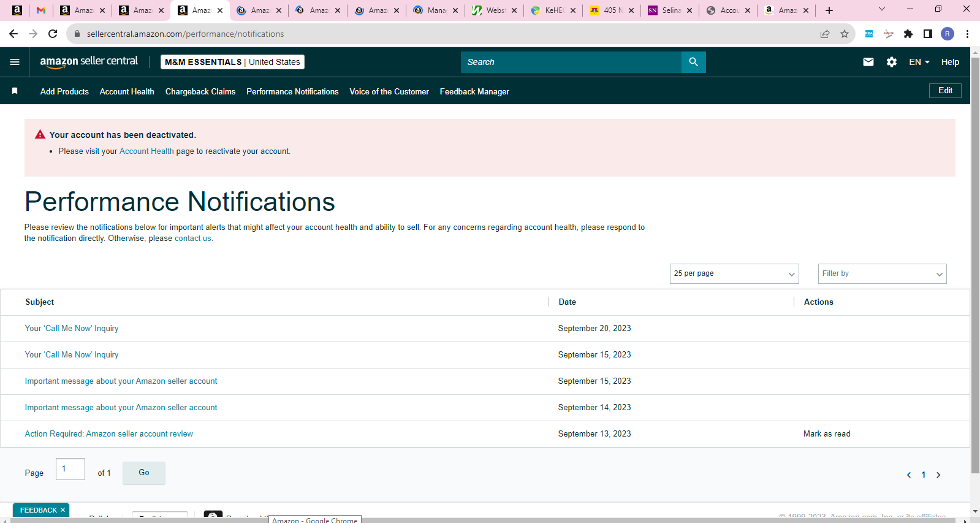Viewport: 980px width, 523px height.
Task: Click the Subject column header
Action: [39, 302]
